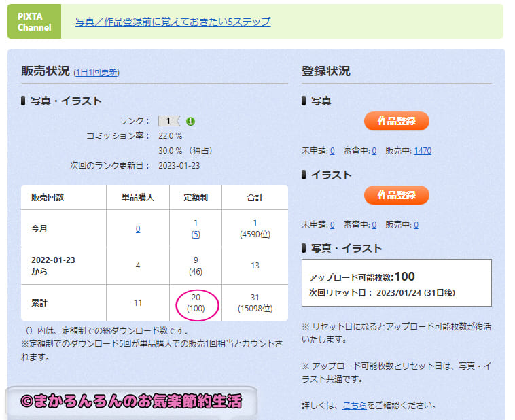
Task: Click the 30.0 % (独占) rate
Action: pos(185,151)
